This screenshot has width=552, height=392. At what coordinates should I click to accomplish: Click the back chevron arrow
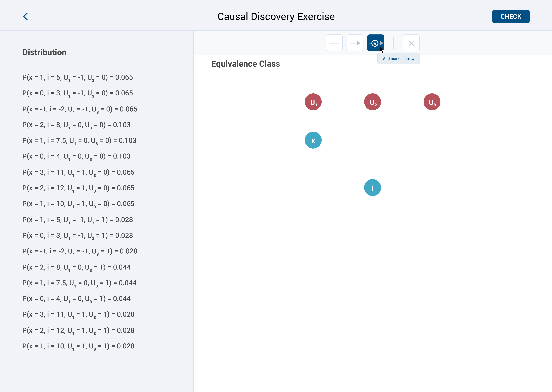click(26, 16)
